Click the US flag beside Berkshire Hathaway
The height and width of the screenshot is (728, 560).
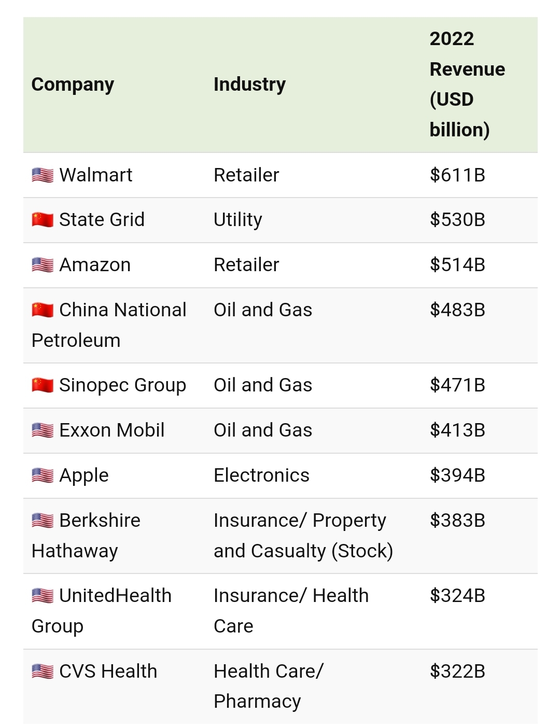[x=43, y=521]
